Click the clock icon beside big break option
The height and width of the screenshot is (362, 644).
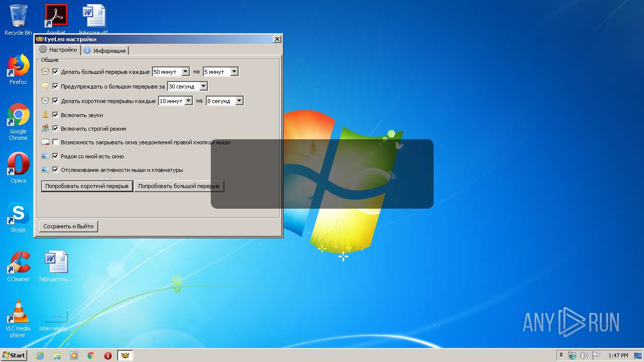pos(45,72)
